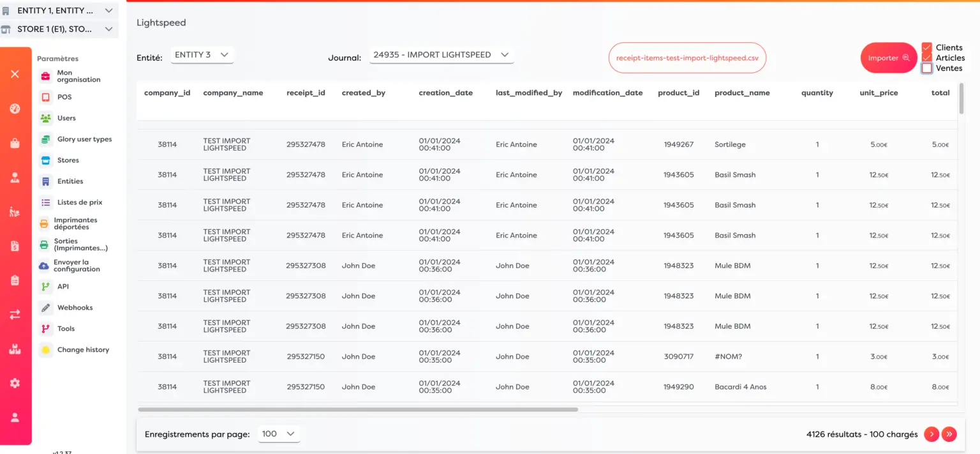980x454 pixels.
Task: Click the last_modified_by column header
Action: pos(529,93)
